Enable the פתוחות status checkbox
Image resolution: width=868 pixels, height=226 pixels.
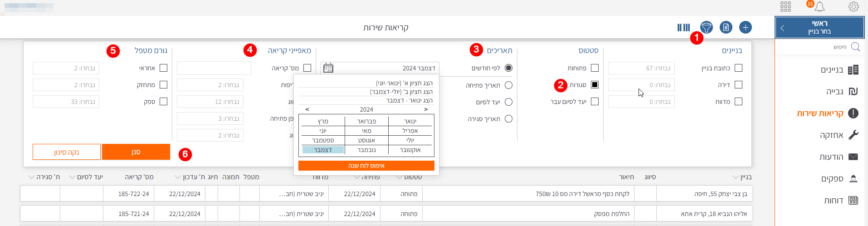pyautogui.click(x=595, y=68)
